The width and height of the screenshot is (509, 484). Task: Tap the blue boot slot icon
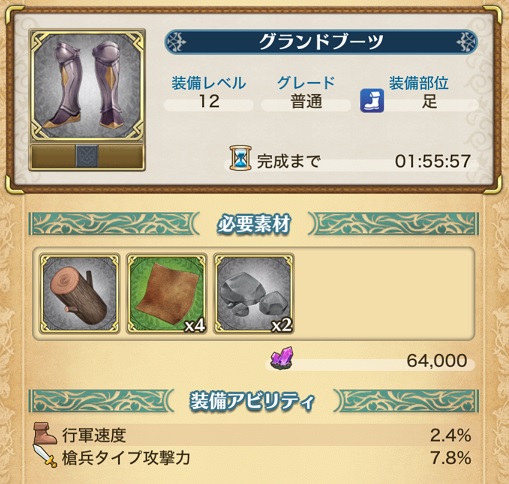372,100
